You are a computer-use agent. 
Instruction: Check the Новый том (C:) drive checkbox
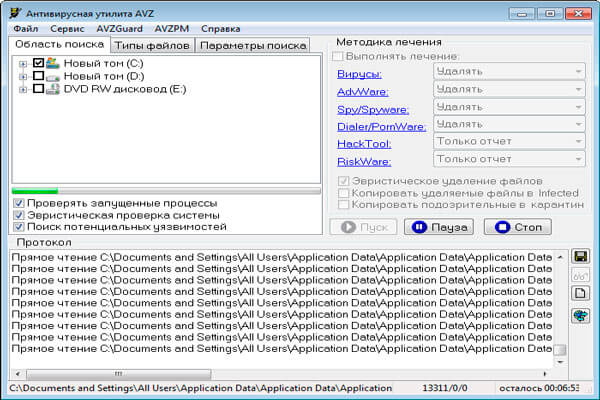[38, 62]
